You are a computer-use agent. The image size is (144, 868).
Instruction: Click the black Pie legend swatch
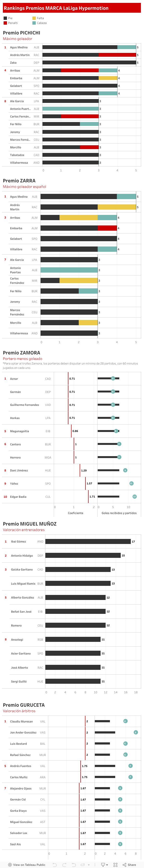6,18
